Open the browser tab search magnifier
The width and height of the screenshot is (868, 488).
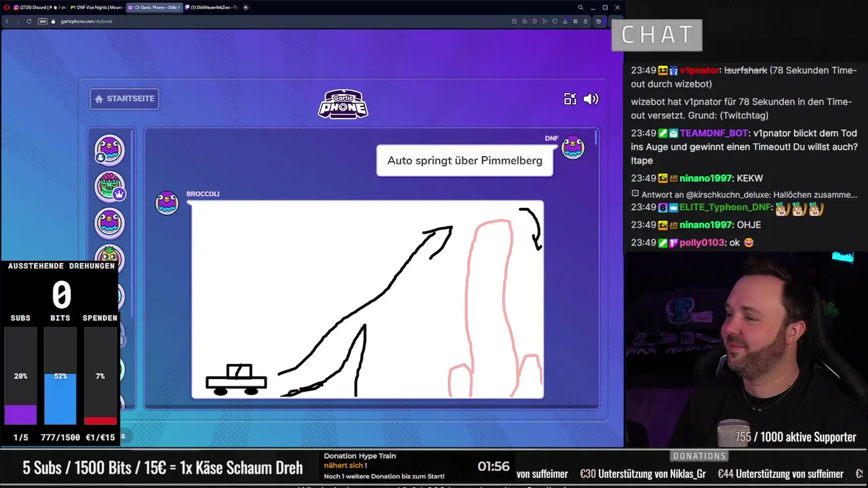pyautogui.click(x=580, y=7)
